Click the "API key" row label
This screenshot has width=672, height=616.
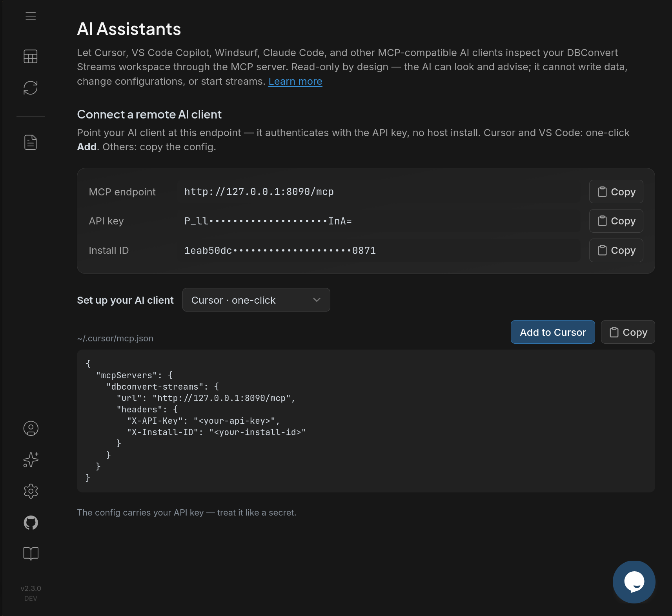point(106,221)
